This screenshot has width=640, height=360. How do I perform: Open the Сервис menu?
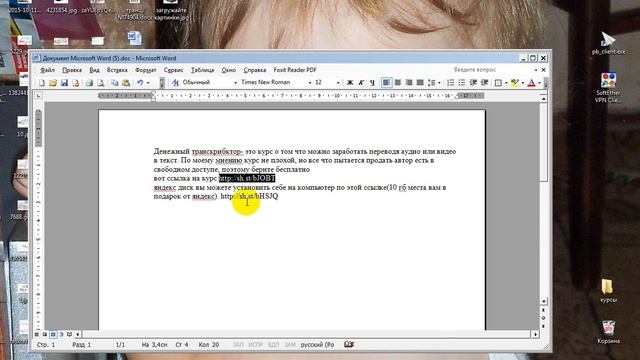tap(173, 70)
